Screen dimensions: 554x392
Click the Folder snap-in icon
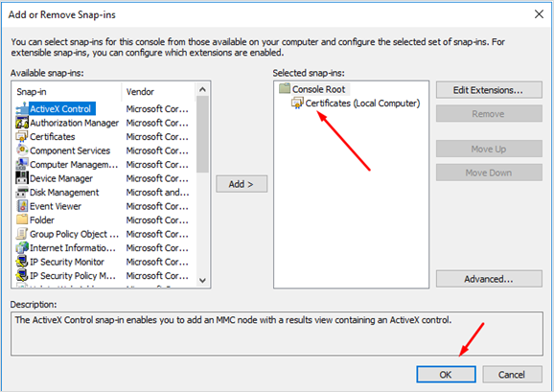(22, 220)
